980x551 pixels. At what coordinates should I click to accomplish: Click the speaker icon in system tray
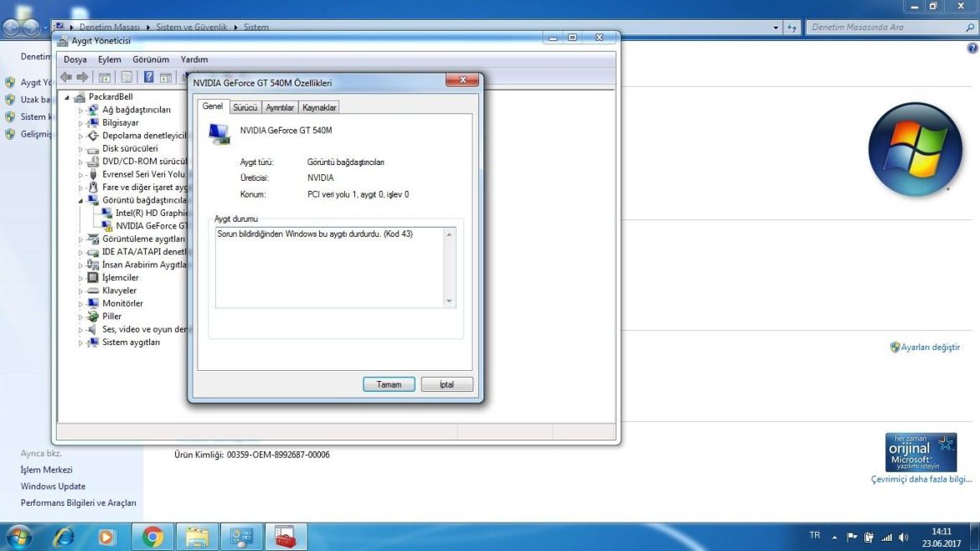tap(903, 537)
